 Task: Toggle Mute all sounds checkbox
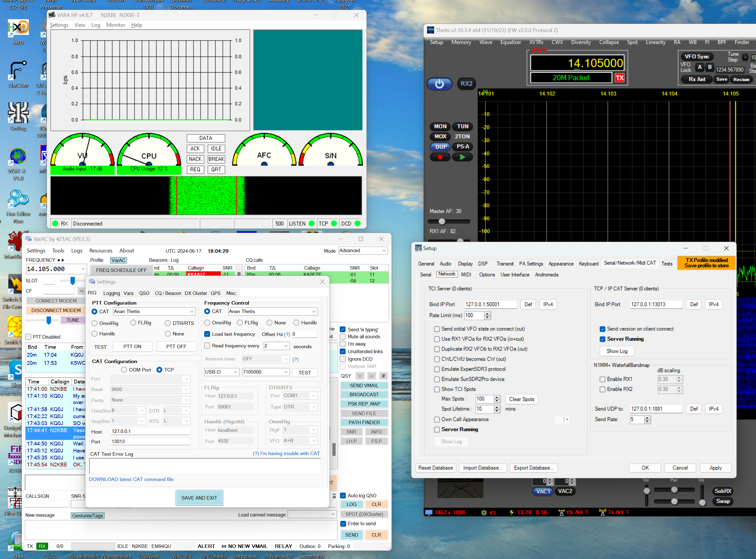click(x=343, y=337)
